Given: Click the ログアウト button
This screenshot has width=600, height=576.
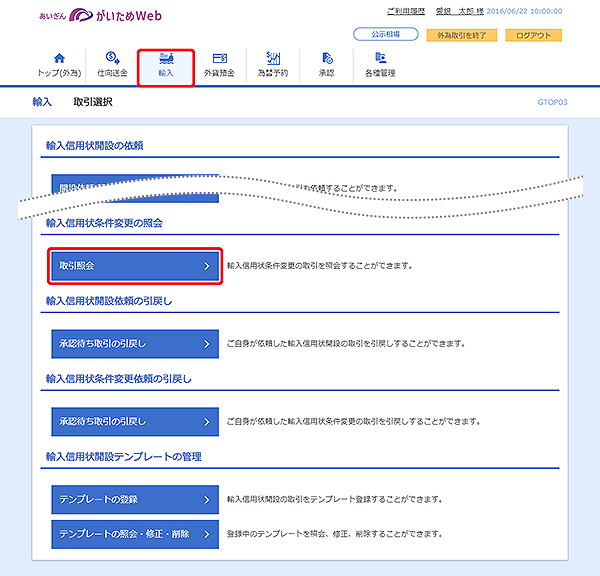Looking at the screenshot, I should (533, 35).
